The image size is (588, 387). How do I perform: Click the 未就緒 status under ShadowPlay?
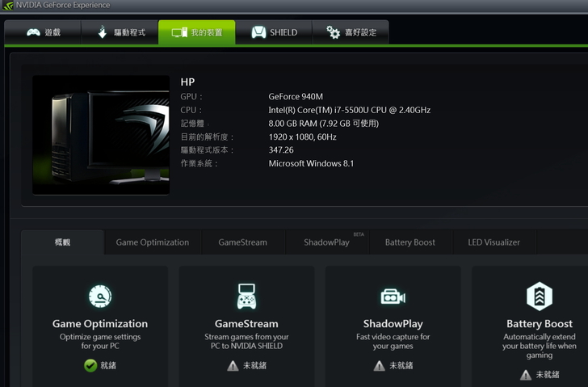[x=401, y=366]
